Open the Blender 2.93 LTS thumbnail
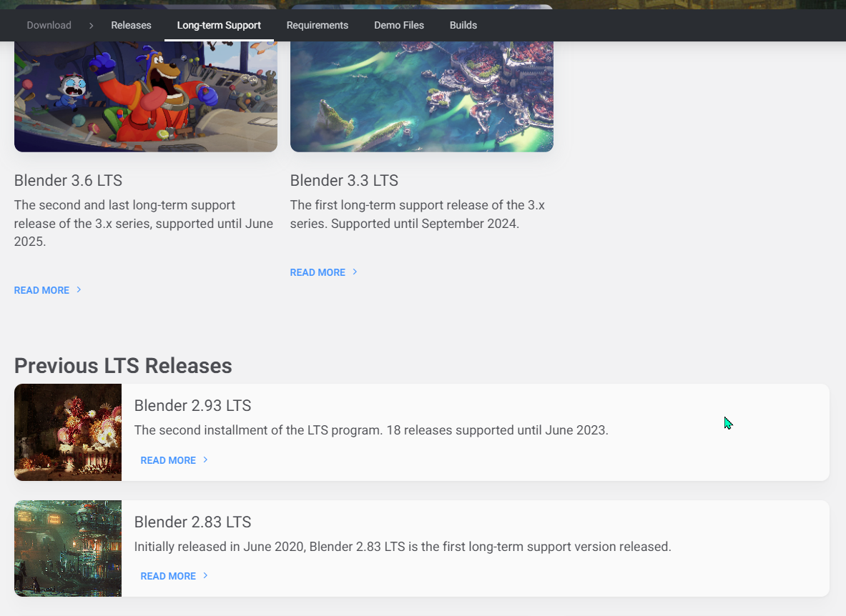Screen dimensions: 846x616 pyautogui.click(x=68, y=432)
